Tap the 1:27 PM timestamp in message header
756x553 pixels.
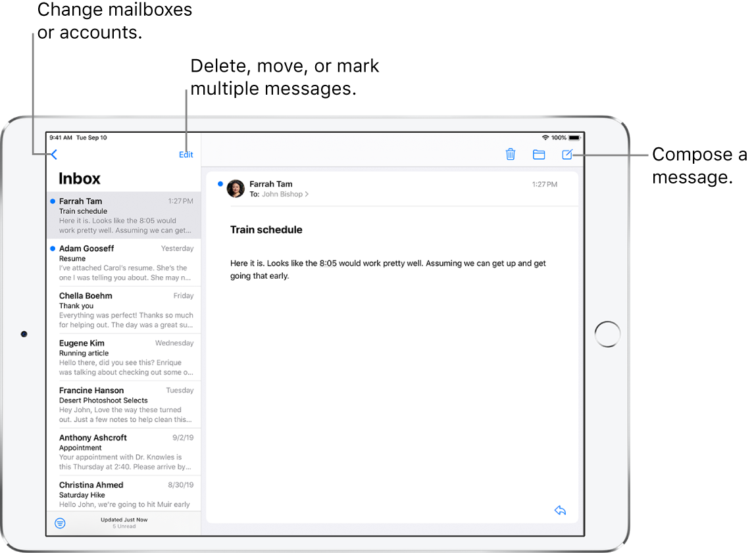[x=544, y=185]
